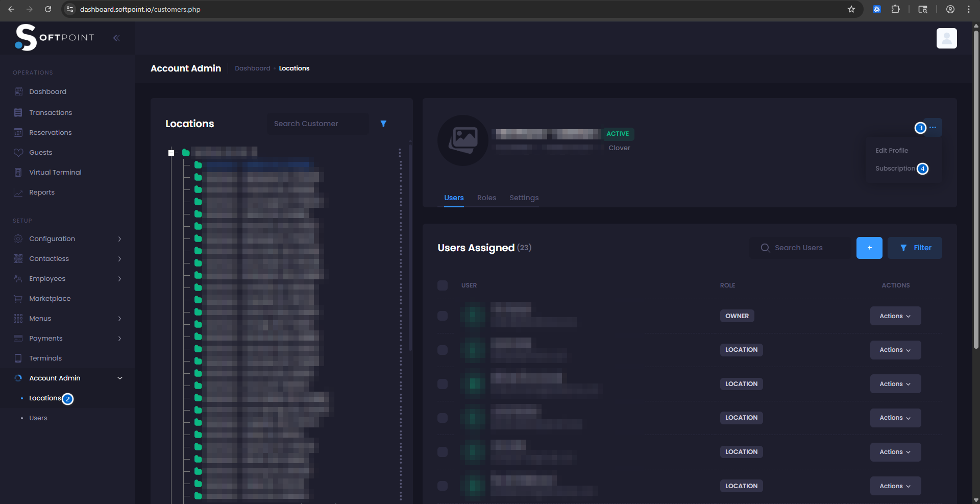Check the select-all checkbox beside USER header

(443, 285)
